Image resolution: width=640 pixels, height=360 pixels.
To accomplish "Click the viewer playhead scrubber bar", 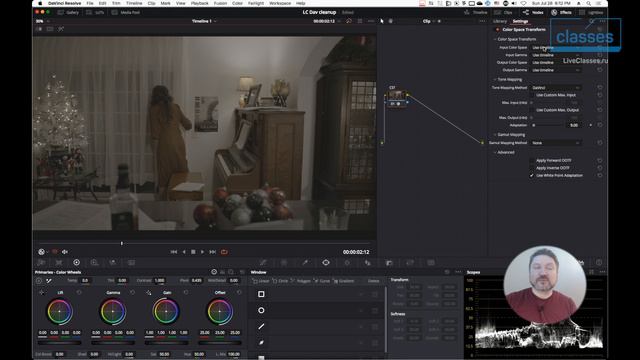I will (x=204, y=244).
